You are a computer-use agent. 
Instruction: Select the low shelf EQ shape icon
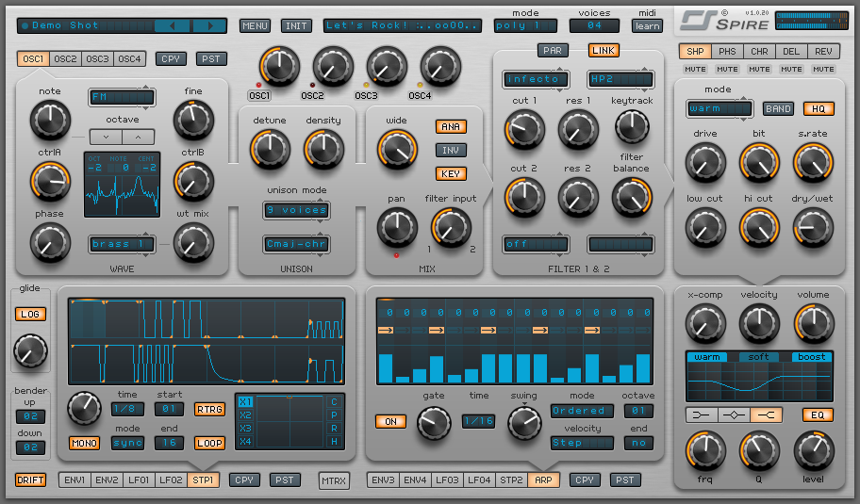[x=701, y=415]
